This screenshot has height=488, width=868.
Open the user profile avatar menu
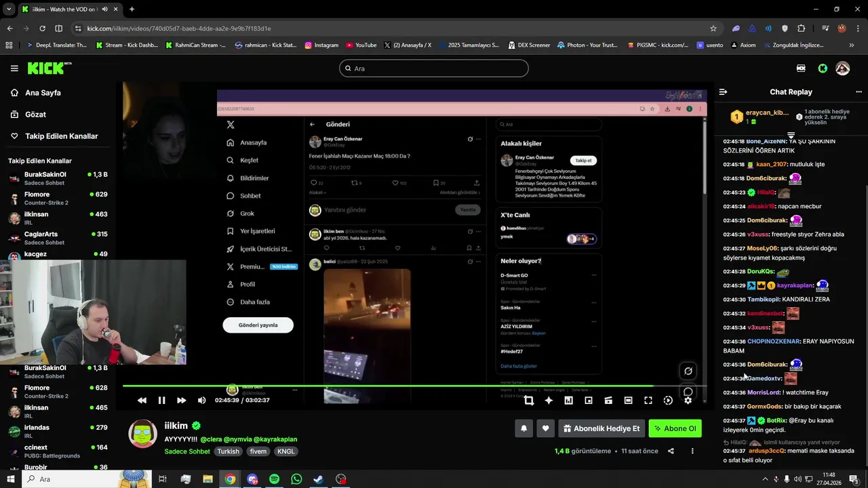coord(843,68)
